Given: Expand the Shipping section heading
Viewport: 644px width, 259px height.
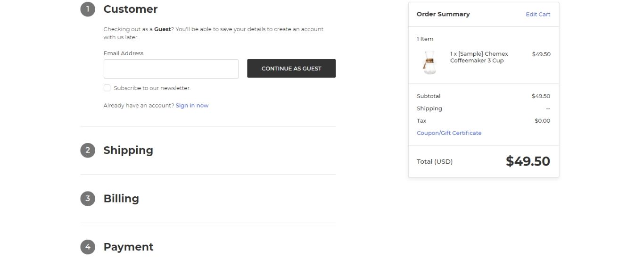Looking at the screenshot, I should click(128, 150).
